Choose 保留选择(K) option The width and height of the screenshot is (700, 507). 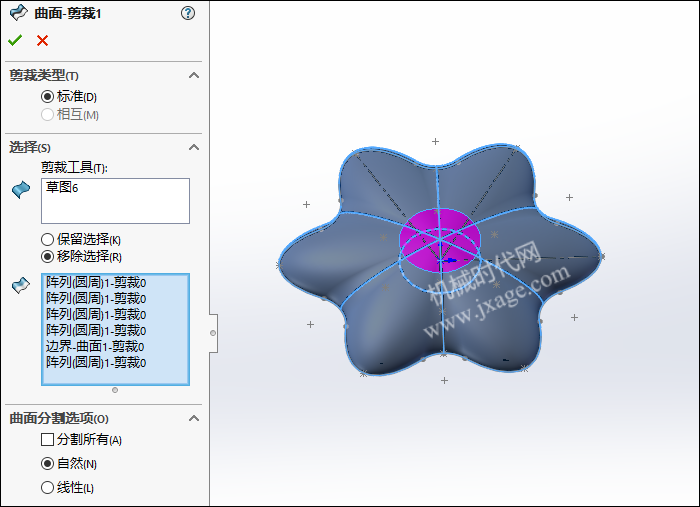tap(47, 240)
